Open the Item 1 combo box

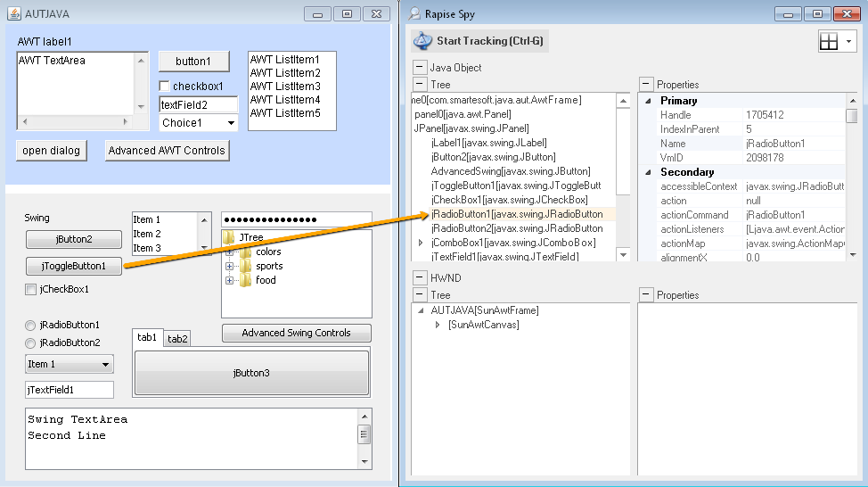tap(106, 364)
